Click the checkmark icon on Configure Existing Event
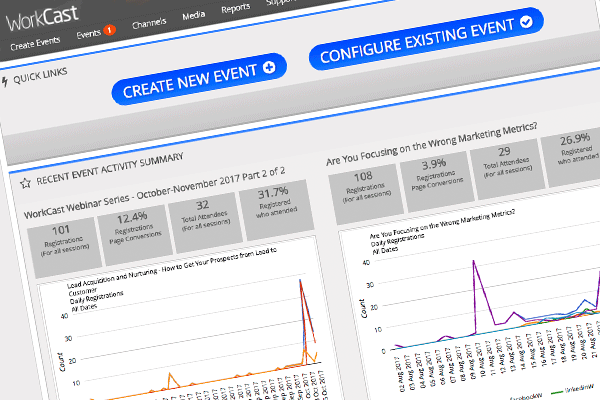 526,22
